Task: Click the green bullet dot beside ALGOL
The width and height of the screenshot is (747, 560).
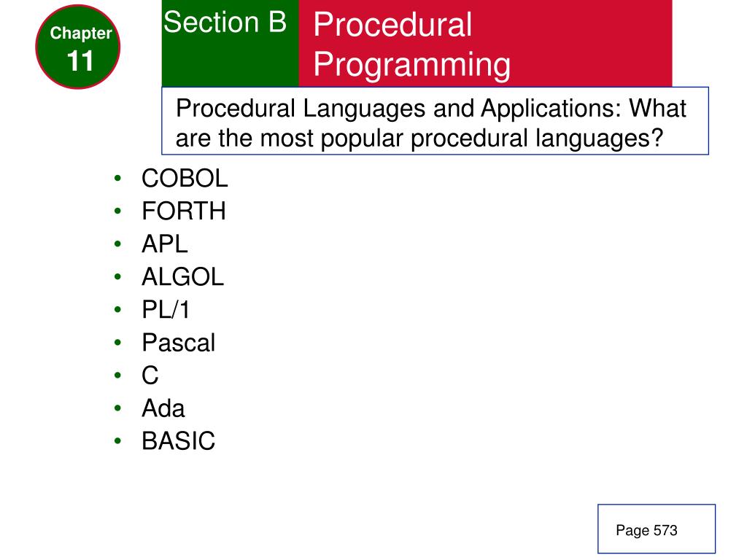Action: coord(117,276)
